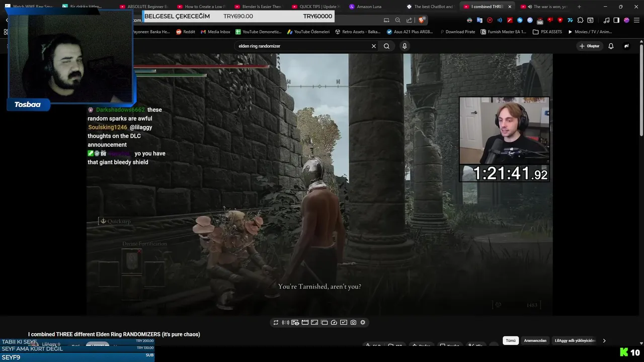Click the 7tv extension icon
644x362 pixels.
570,20
